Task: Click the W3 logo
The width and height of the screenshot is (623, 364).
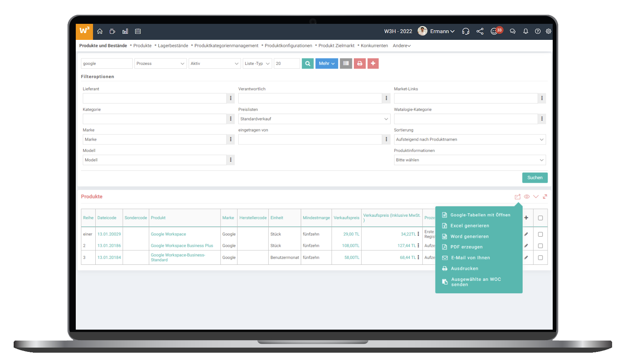Action: 84,31
